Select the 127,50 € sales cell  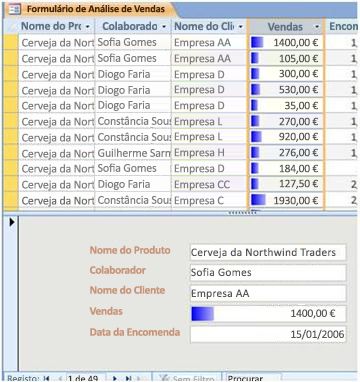286,184
